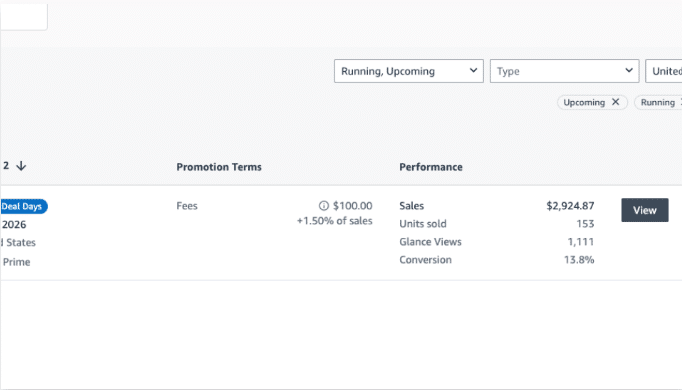This screenshot has height=390, width=682.
Task: Click the Running filter chip
Action: 658,103
